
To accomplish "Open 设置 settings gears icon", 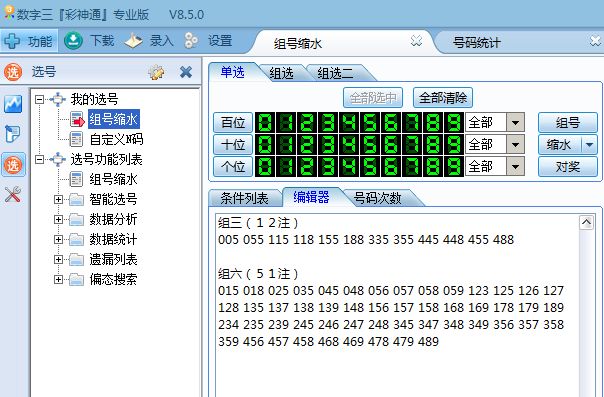I will pos(191,40).
